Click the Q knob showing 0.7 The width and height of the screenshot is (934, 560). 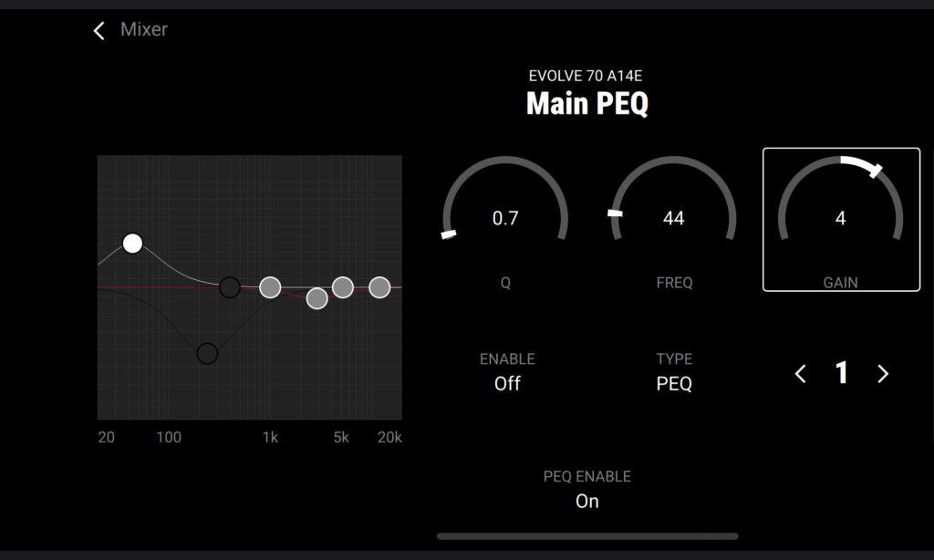505,219
